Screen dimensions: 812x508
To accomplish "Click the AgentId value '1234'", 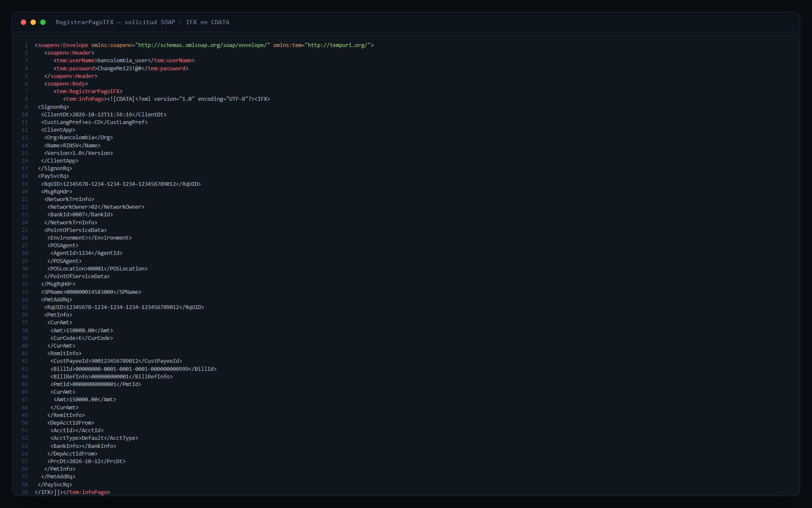I will [x=85, y=253].
